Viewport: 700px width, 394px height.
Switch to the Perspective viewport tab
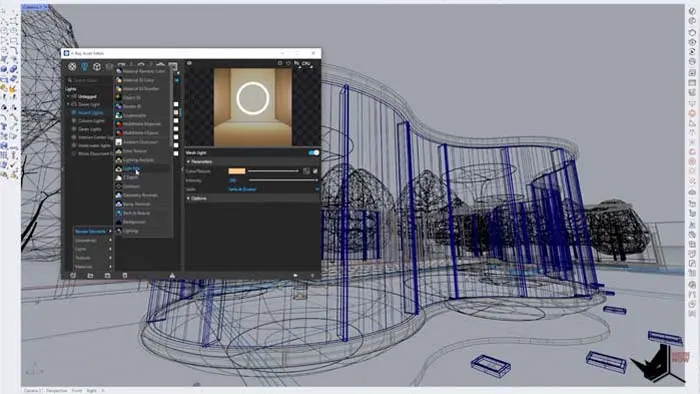[x=57, y=390]
